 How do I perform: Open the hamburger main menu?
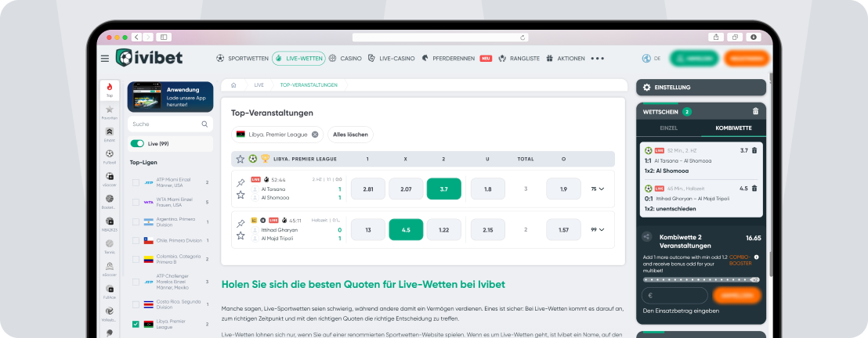[x=105, y=59]
